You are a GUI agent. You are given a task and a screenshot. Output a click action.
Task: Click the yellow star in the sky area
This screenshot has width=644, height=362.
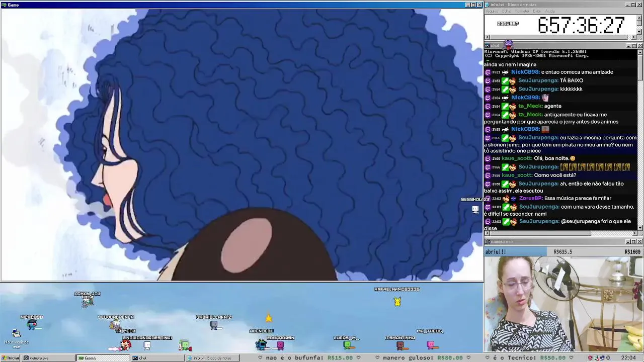(x=269, y=318)
